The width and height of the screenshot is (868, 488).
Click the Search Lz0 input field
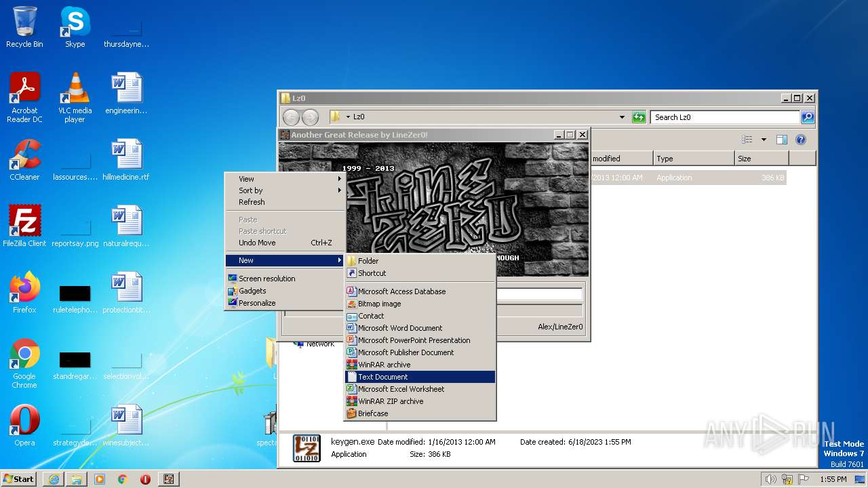[x=725, y=117]
